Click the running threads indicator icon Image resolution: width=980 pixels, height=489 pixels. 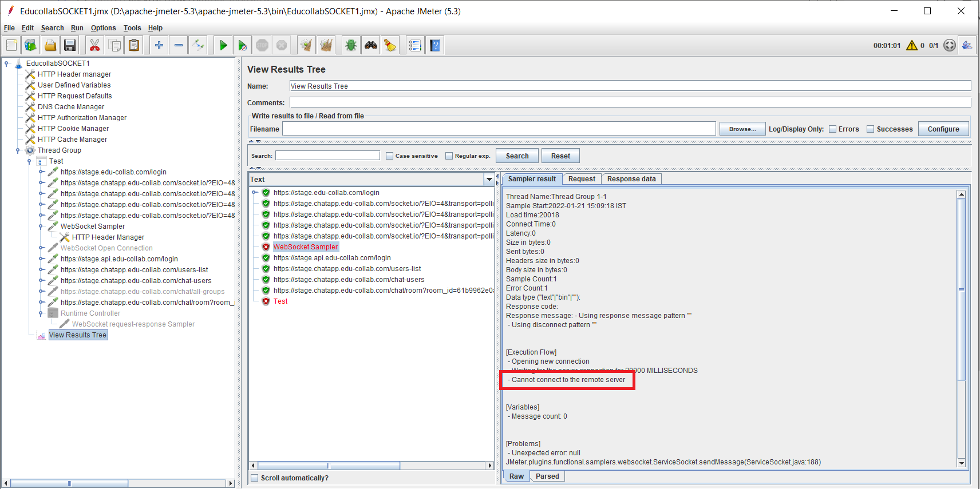point(950,45)
